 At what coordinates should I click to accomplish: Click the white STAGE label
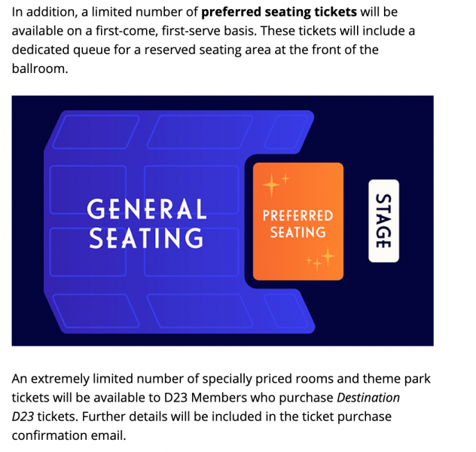click(383, 221)
